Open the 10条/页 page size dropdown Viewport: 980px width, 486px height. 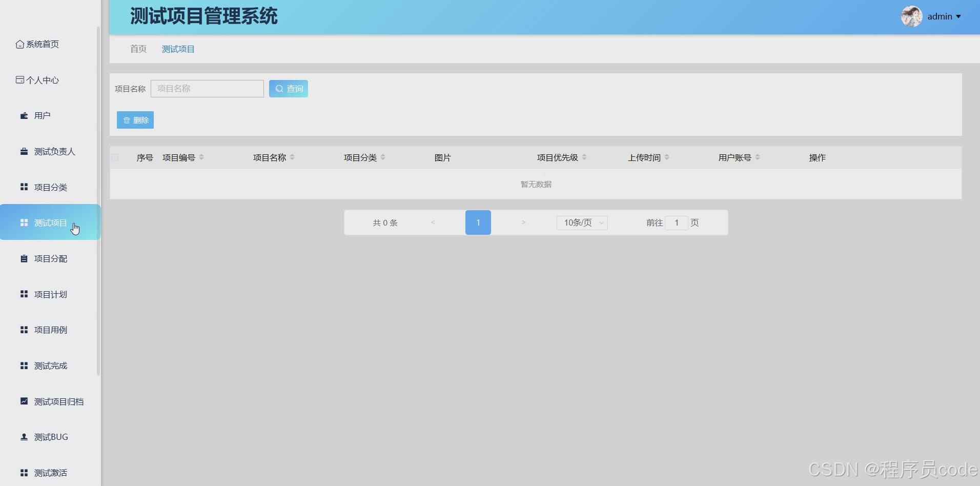(x=581, y=222)
